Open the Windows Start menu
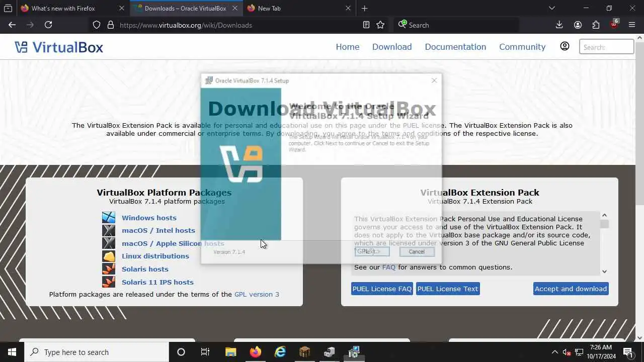 pos(12,352)
